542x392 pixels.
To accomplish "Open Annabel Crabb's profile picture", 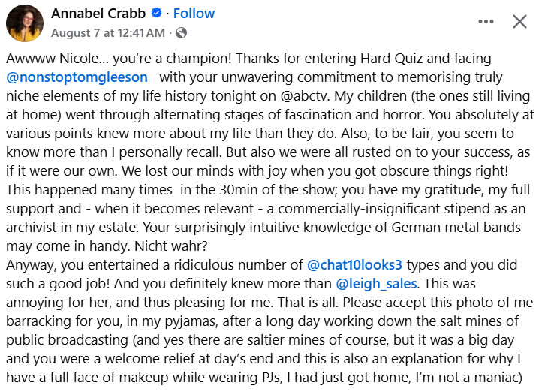I will coord(25,23).
